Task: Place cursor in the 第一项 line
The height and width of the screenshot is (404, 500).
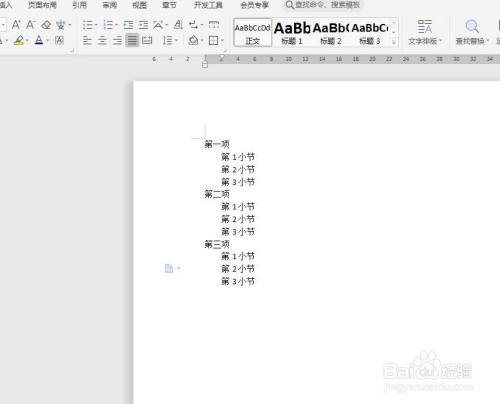Action: pyautogui.click(x=217, y=144)
